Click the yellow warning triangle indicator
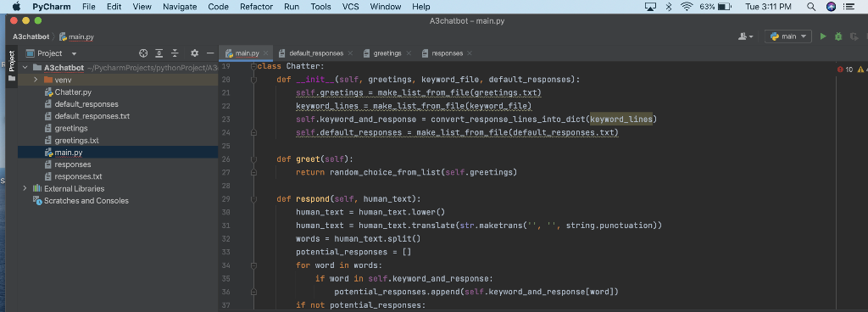Image resolution: width=868 pixels, height=312 pixels. click(x=861, y=70)
